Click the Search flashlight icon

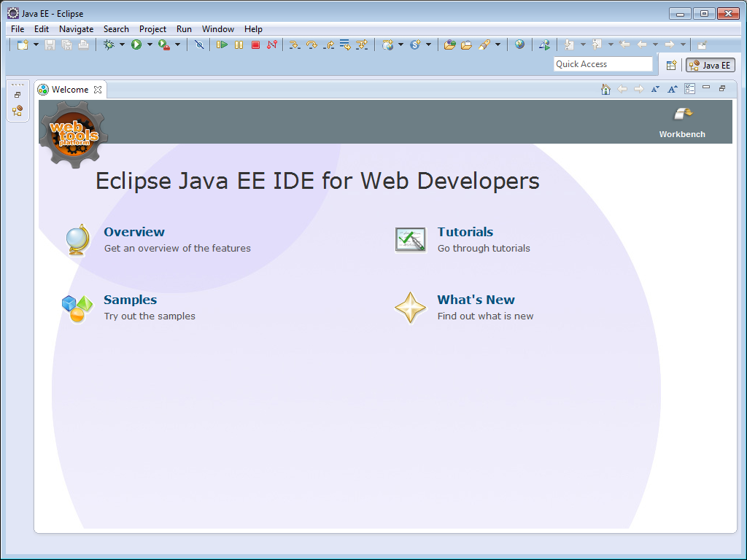[x=484, y=44]
